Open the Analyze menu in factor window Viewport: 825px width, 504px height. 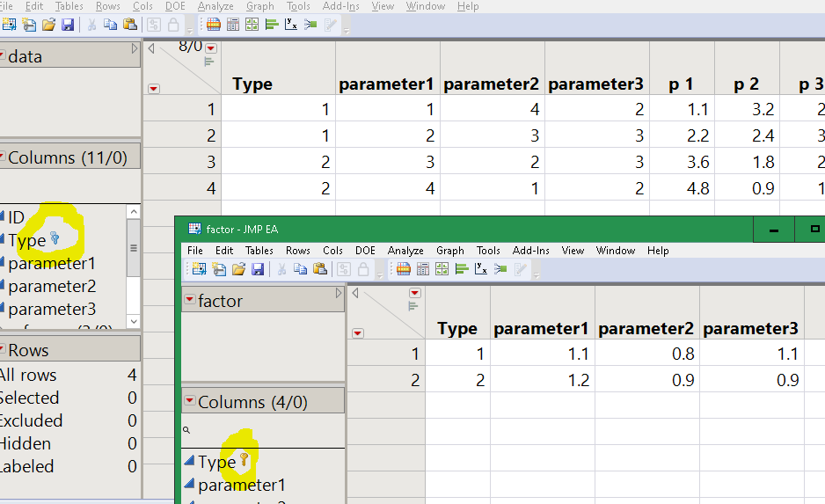(405, 251)
